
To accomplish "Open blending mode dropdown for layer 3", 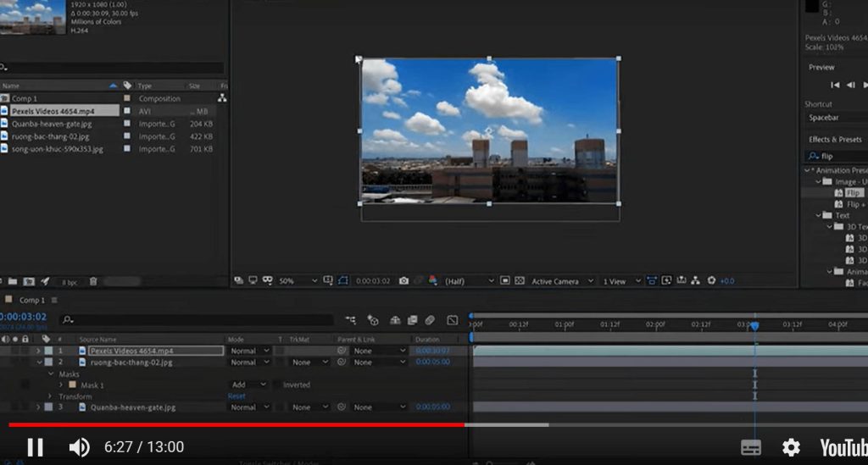I will pyautogui.click(x=250, y=407).
